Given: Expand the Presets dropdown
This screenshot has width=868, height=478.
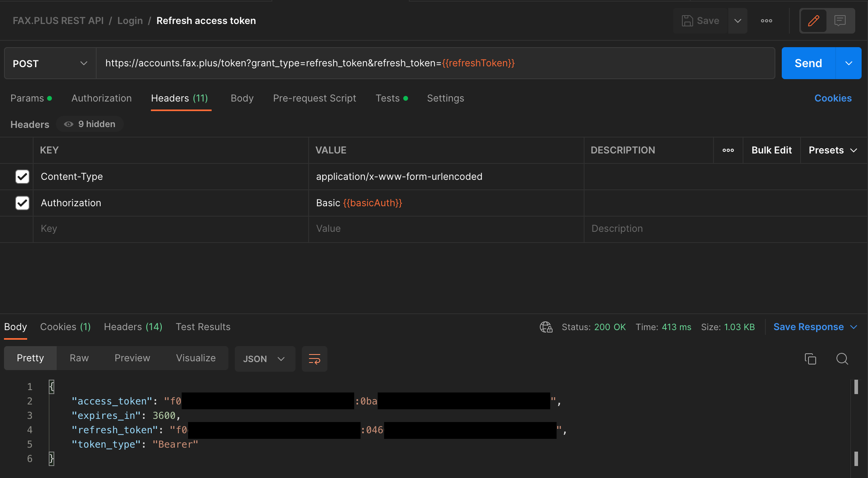Looking at the screenshot, I should click(833, 150).
